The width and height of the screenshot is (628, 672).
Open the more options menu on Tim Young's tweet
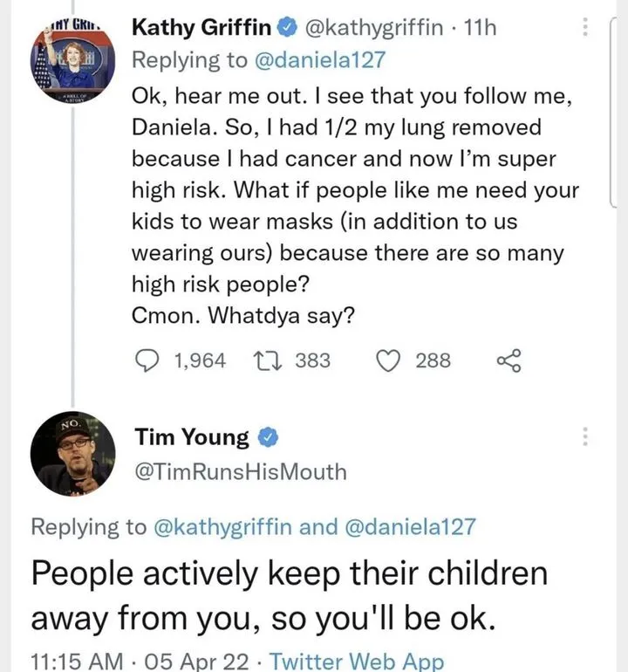coord(586,435)
